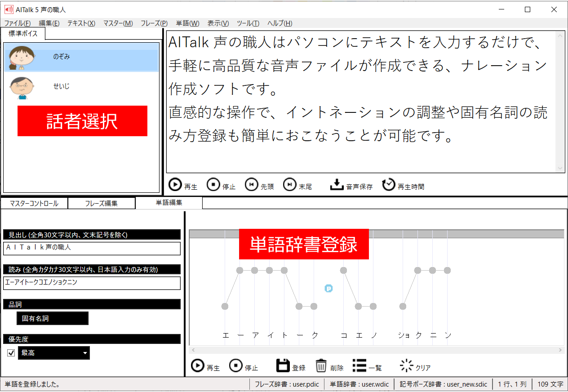This screenshot has width=568, height=392.
Task: Click the 固有名詞 part-of-speech button
Action: 52,318
